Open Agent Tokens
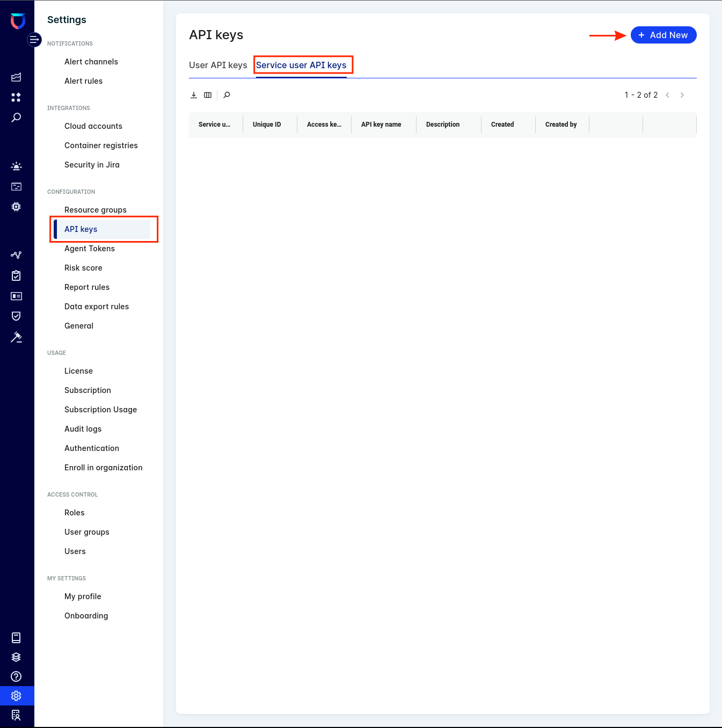The height and width of the screenshot is (728, 722). pos(90,249)
